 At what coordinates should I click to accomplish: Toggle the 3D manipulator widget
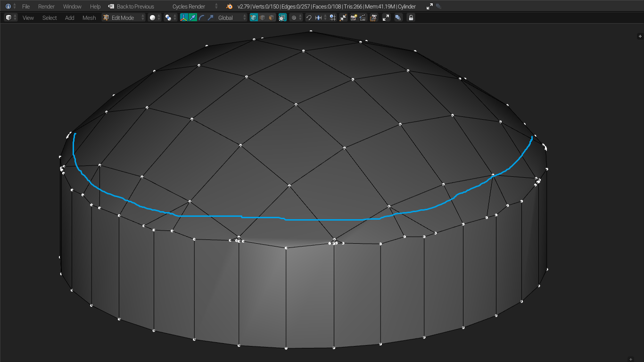184,17
